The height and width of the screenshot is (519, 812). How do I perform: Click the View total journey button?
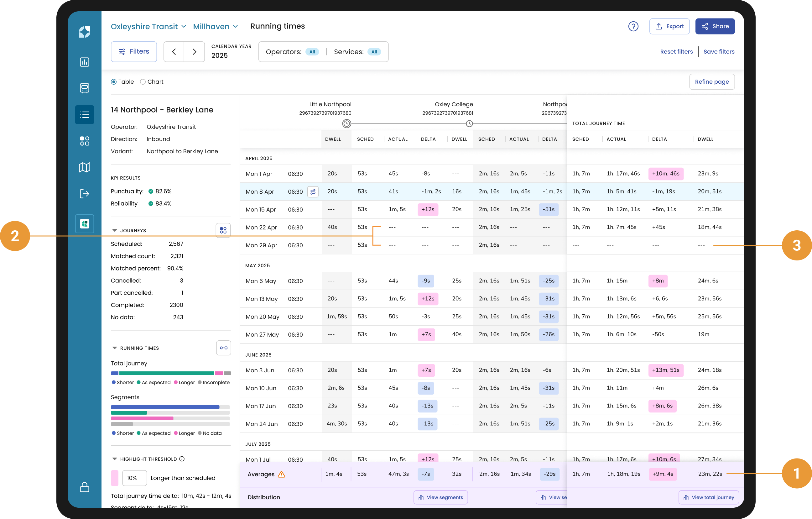point(709,497)
